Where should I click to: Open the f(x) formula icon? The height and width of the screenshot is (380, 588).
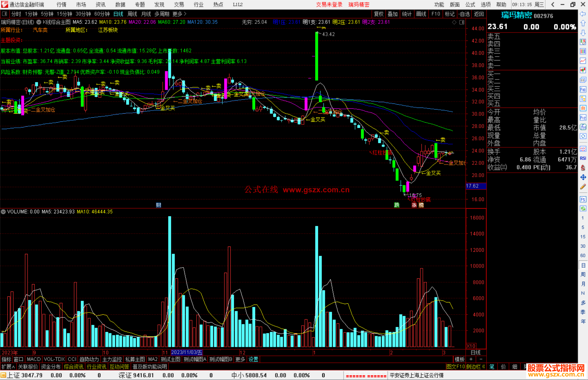pyautogui.click(x=583, y=127)
